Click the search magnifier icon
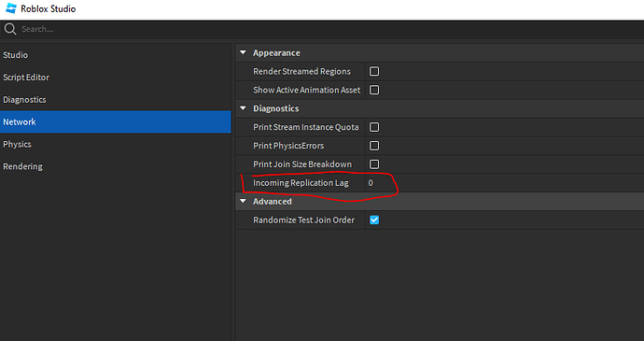Screen dimensions: 644x341 (x=10, y=29)
